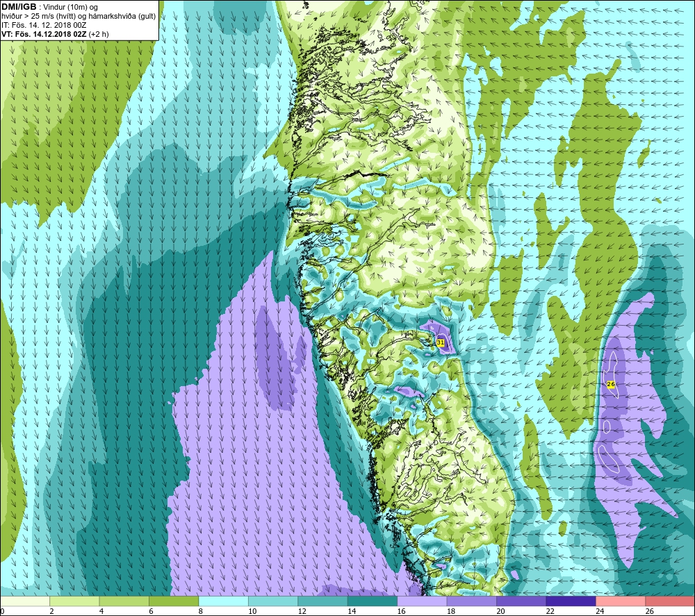Click the line 'VT: Fös. 14.12.2018 02Z (+2 h)'
The width and height of the screenshot is (695, 616).
coord(55,33)
